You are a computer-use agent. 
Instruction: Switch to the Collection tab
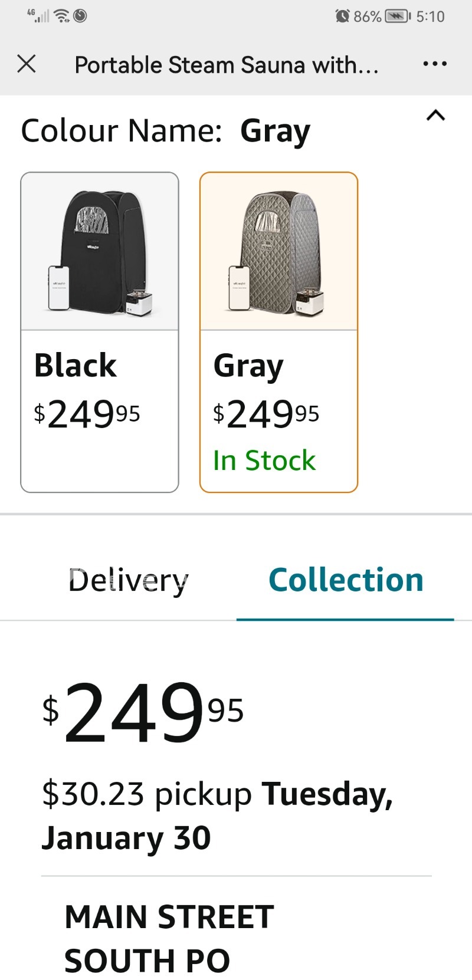pos(346,580)
